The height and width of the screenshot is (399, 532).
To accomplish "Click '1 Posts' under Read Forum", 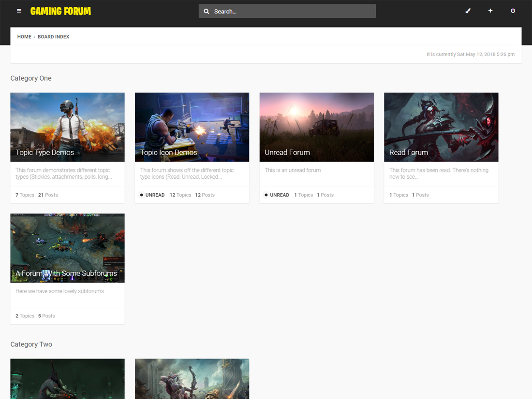I will click(x=420, y=195).
